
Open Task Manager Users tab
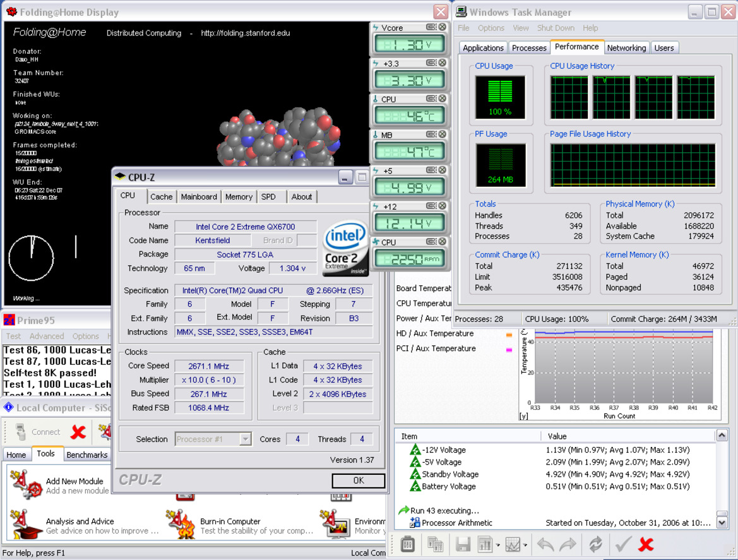pyautogui.click(x=664, y=47)
